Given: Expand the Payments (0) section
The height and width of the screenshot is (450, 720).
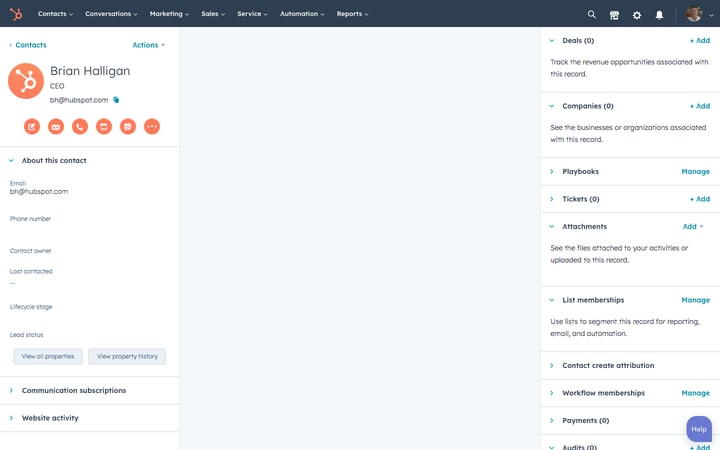Looking at the screenshot, I should click(x=551, y=421).
